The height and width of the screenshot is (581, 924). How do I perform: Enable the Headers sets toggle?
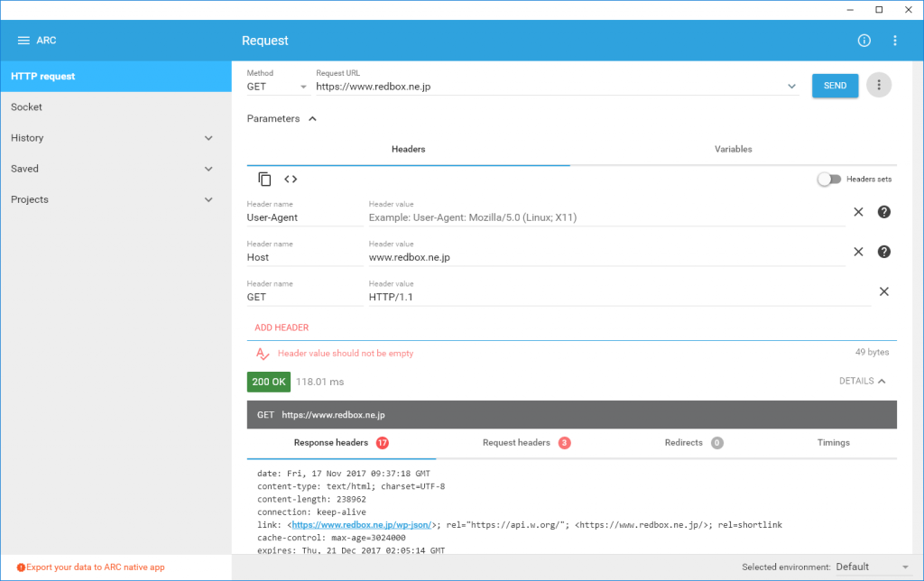(x=828, y=179)
